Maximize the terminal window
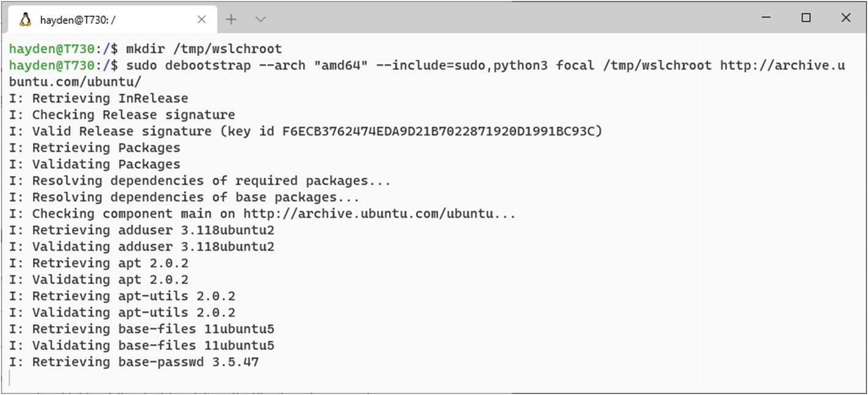Image resolution: width=868 pixels, height=395 pixels. [806, 18]
